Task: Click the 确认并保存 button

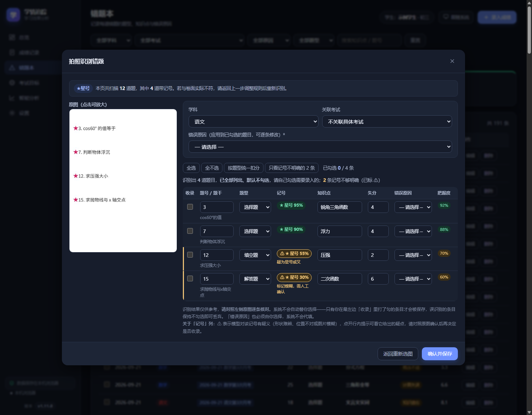Action: [x=440, y=354]
